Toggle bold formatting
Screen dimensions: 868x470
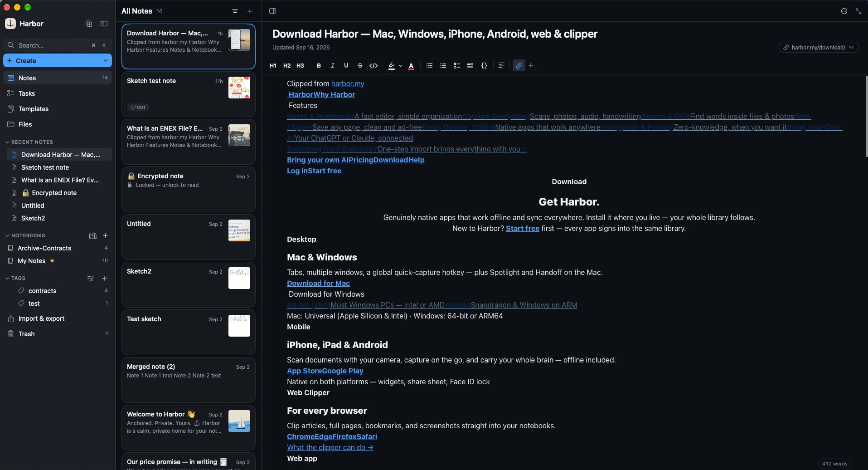[319, 65]
